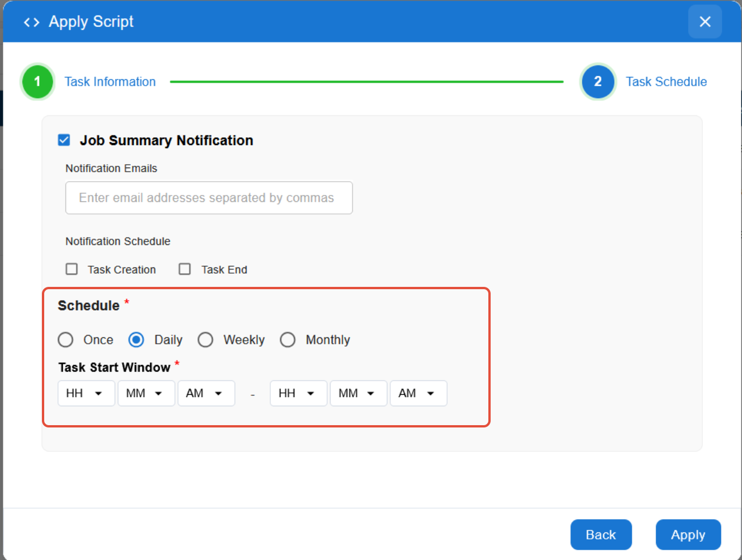Screen dimensions: 742x560
Task: Select the Daily schedule radio button
Action: click(x=137, y=340)
